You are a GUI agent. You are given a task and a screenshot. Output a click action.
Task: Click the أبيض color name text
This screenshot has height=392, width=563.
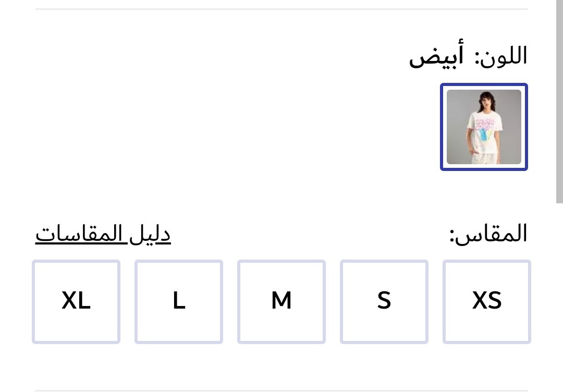pos(436,56)
